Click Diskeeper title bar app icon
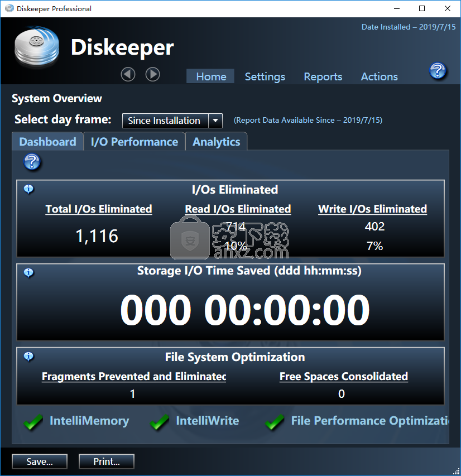The image size is (461, 476). tap(9, 8)
